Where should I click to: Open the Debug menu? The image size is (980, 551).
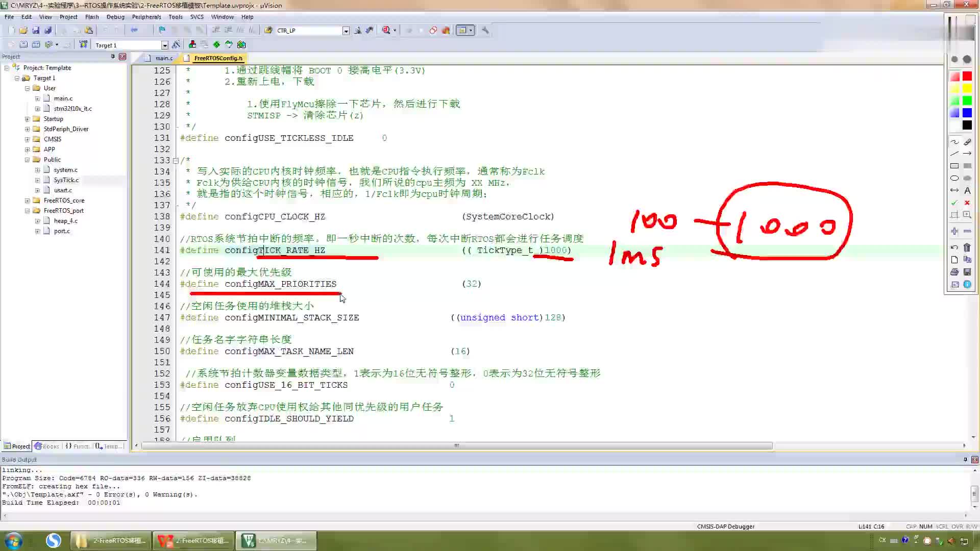pyautogui.click(x=115, y=17)
